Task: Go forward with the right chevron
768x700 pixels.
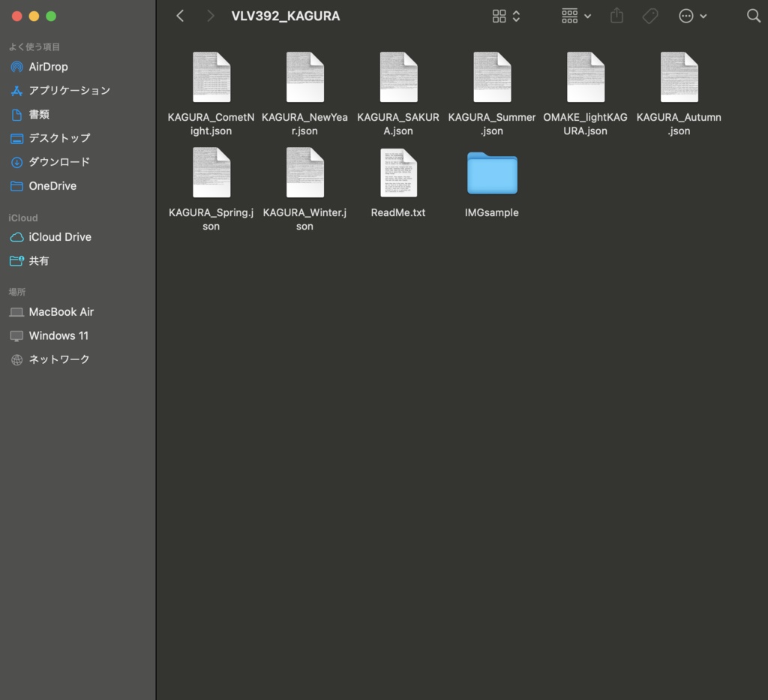Action: click(211, 17)
